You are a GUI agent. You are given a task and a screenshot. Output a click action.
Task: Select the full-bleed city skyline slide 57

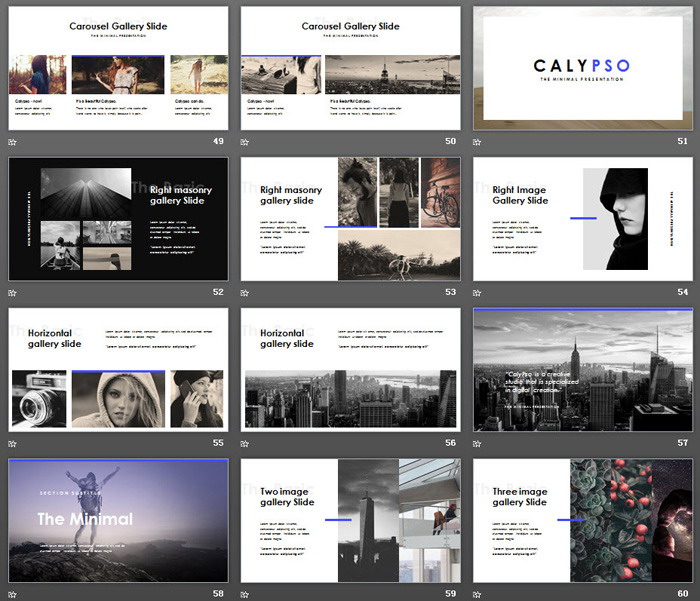(x=582, y=369)
